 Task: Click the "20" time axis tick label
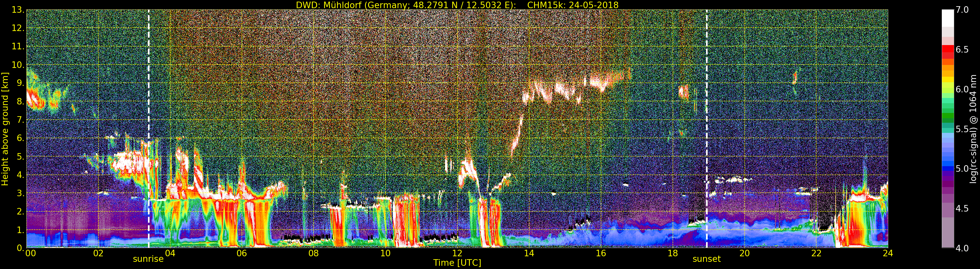744,253
